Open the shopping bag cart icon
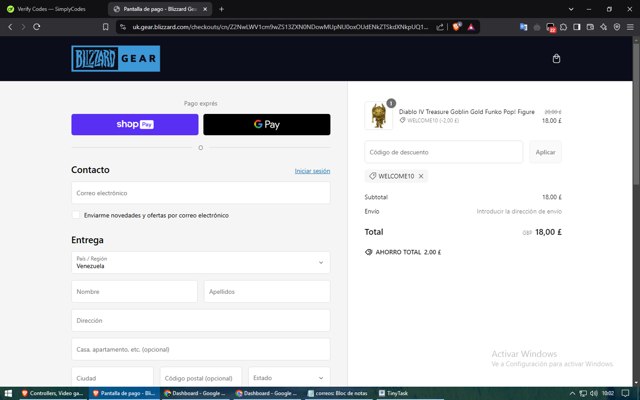This screenshot has width=640, height=400. pos(556,59)
